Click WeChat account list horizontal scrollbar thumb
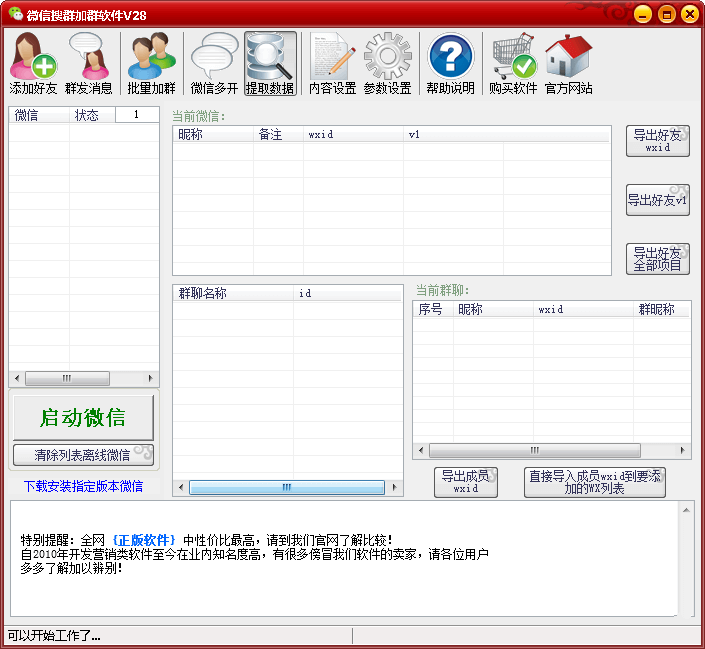Viewport: 705px width, 649px height. coord(67,378)
